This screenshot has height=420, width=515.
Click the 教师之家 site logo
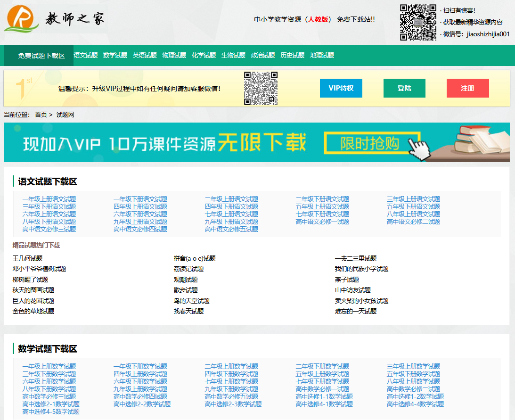(55, 19)
